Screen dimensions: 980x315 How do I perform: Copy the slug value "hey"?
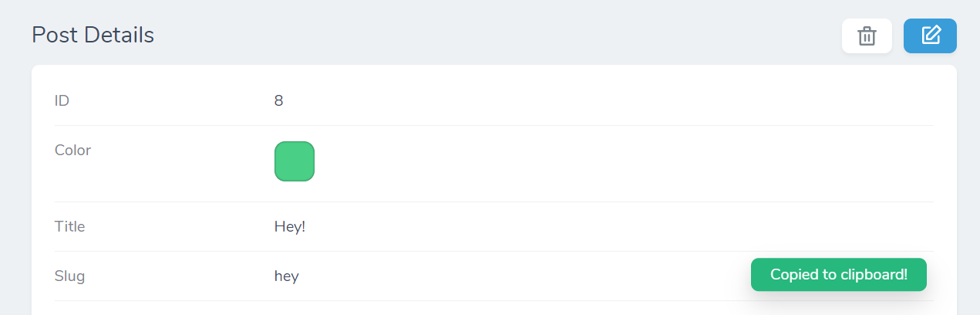click(x=286, y=276)
